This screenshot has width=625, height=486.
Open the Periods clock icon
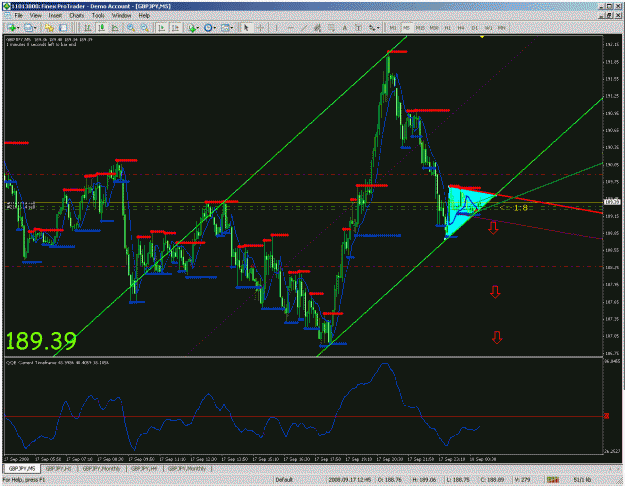pos(208,28)
